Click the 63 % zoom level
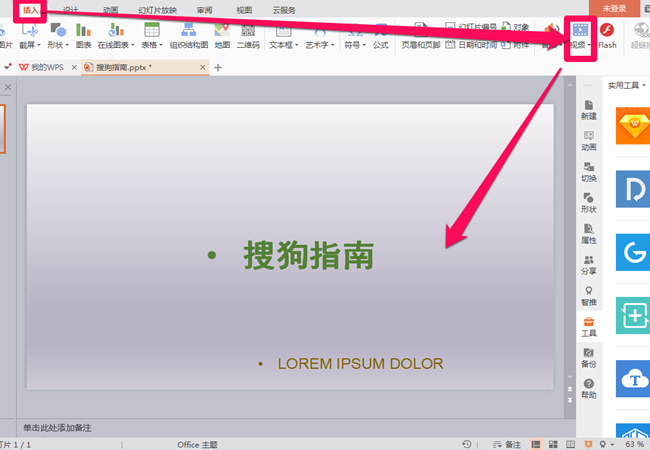 coord(635,444)
